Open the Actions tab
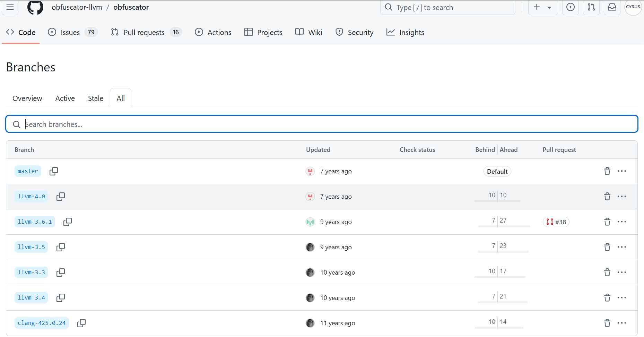The image size is (644, 337). [x=213, y=32]
